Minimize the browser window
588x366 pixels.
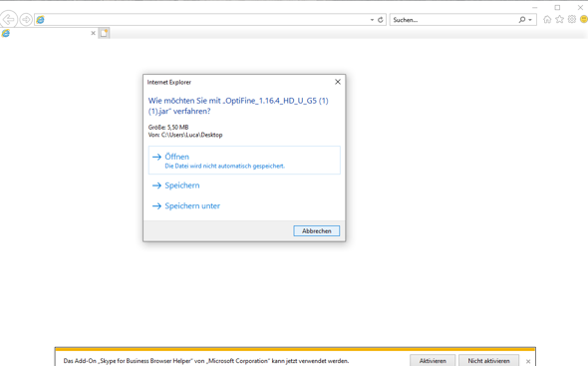coord(535,8)
